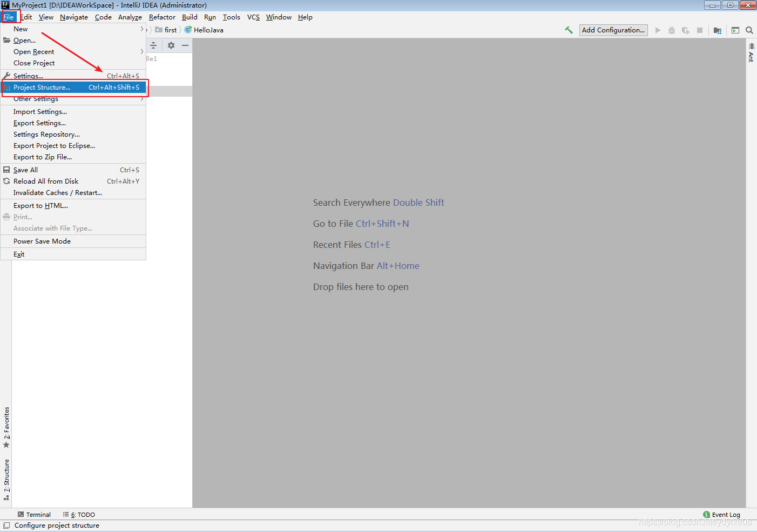Click HelloJava in the navigation bar

(x=204, y=30)
